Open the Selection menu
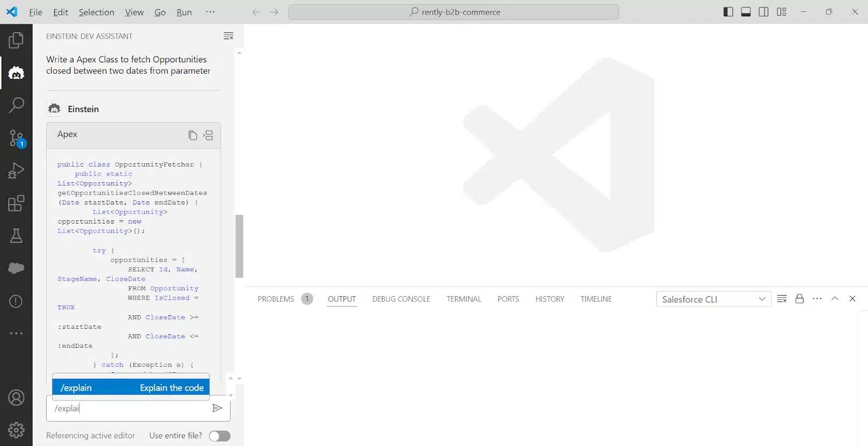This screenshot has width=868, height=446. (x=97, y=12)
